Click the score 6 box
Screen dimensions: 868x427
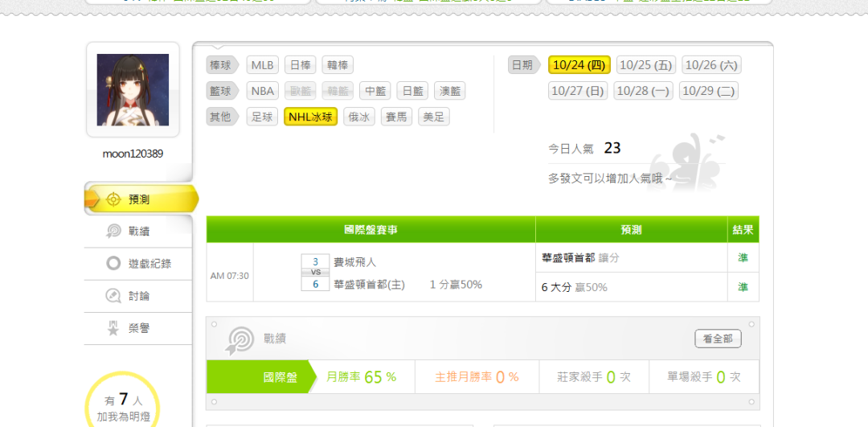click(316, 284)
